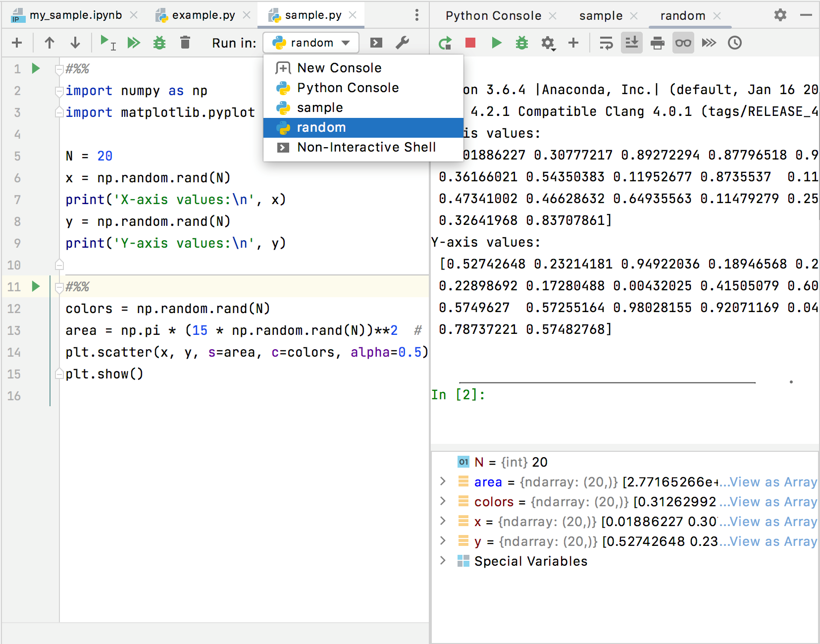Open console settings gear dropdown

pyautogui.click(x=548, y=43)
